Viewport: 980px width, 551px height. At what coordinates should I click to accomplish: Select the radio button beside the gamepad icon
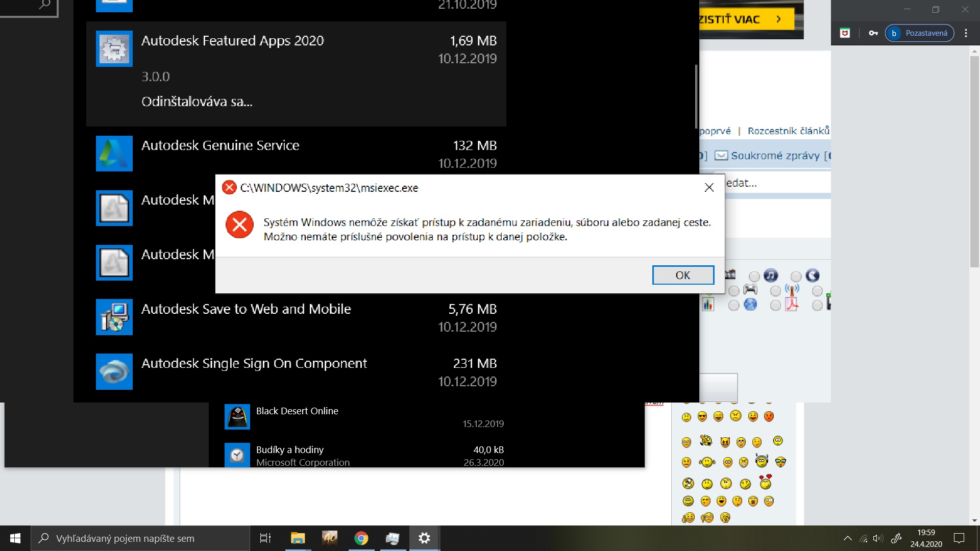tap(733, 291)
